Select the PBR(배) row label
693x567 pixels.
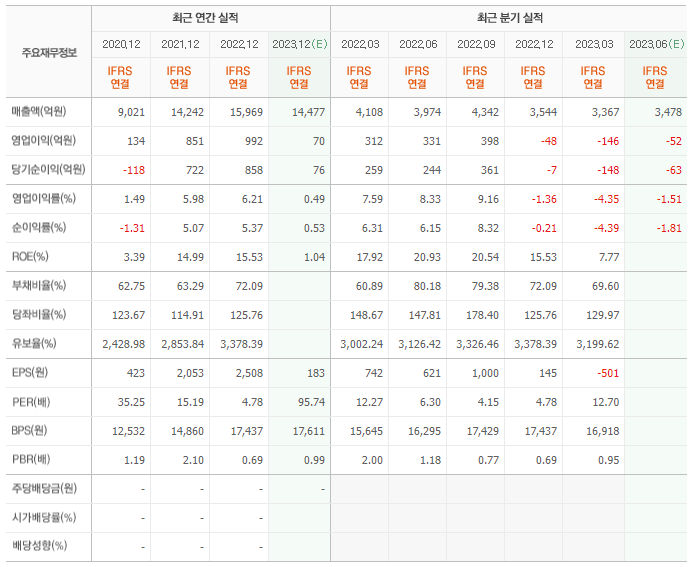[31, 460]
